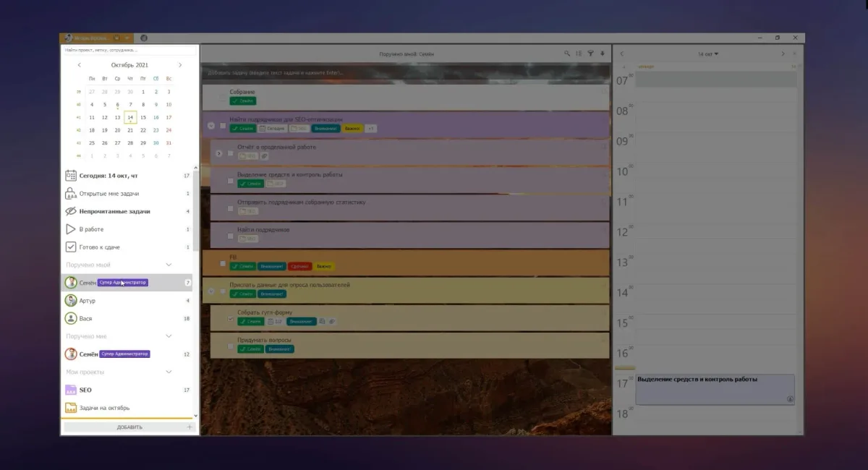The width and height of the screenshot is (868, 470).
Task: Select Готово к сдаче checkmark item
Action: [x=99, y=247]
